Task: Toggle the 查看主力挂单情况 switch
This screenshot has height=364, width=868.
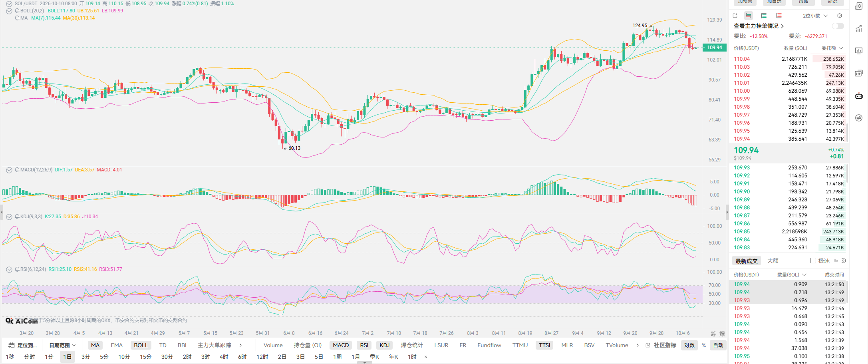Action: [838, 26]
